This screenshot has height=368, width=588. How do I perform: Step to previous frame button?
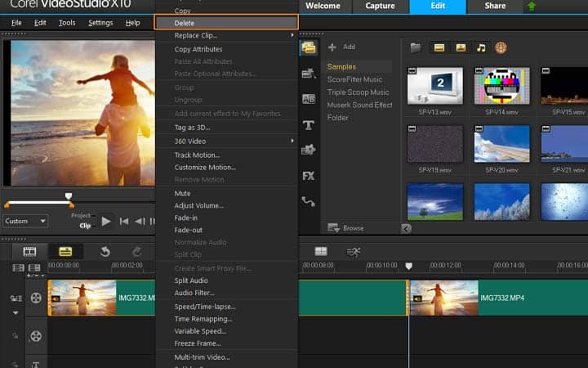coord(140,221)
